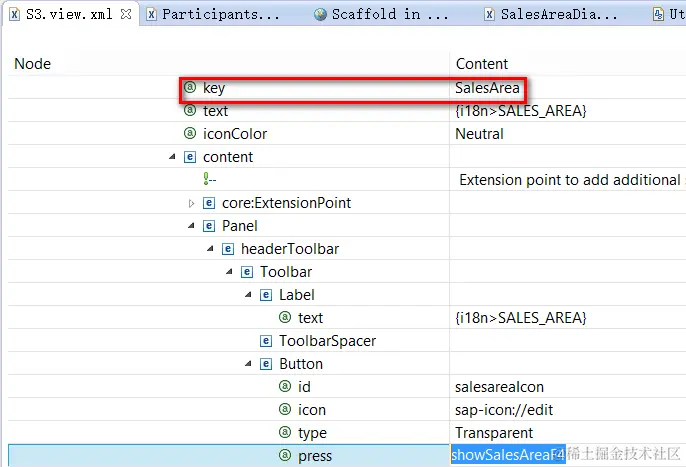Click the attribute icon beside iconColor
Viewport: 686px width, 467px height.
pos(190,133)
